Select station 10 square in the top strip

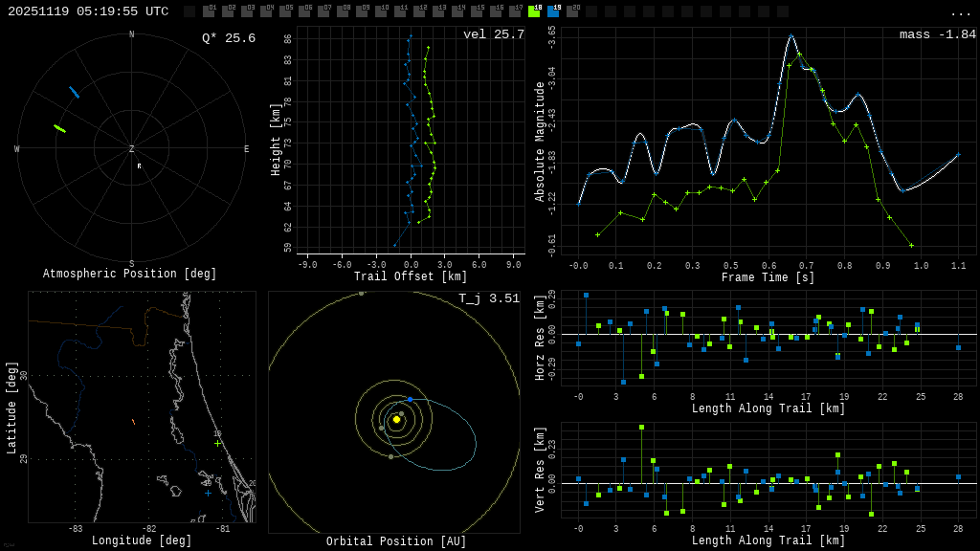coord(381,11)
